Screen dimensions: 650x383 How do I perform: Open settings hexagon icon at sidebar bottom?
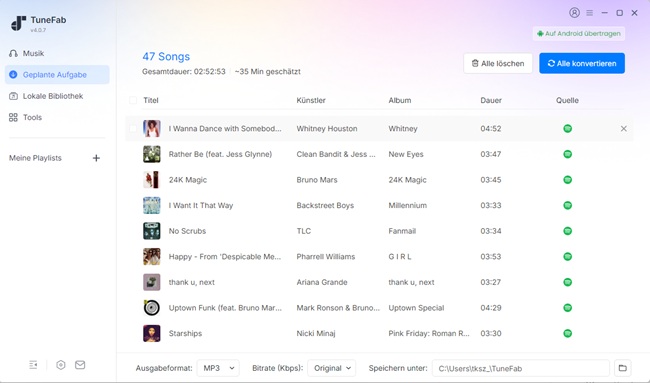61,365
